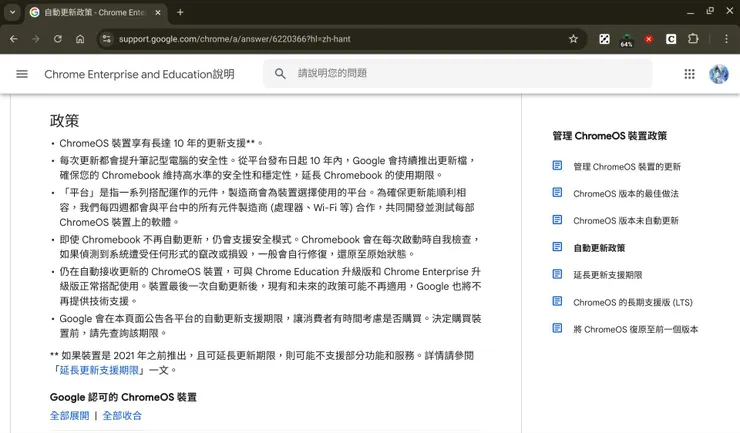The width and height of the screenshot is (740, 433).
Task: Open the white C extension icon
Action: click(x=671, y=39)
